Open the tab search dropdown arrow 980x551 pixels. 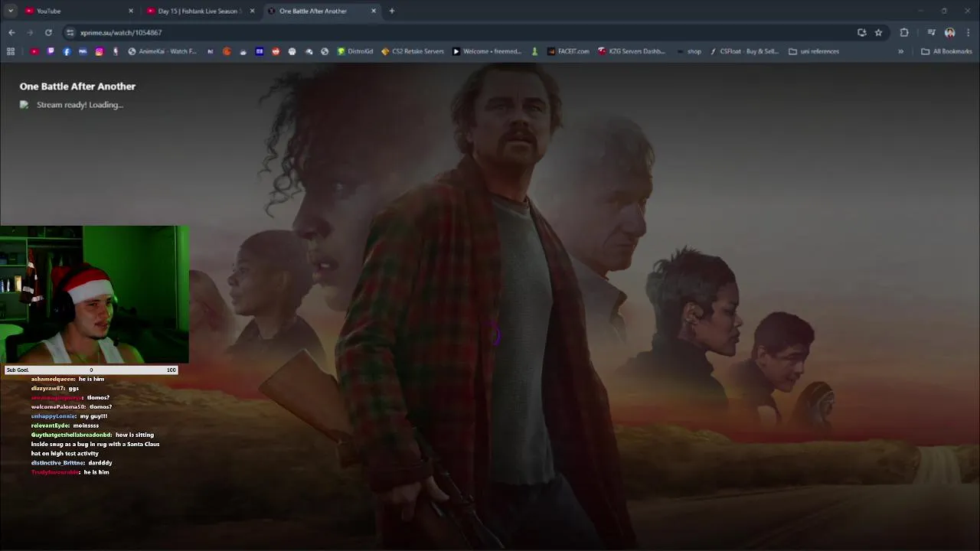(11, 11)
